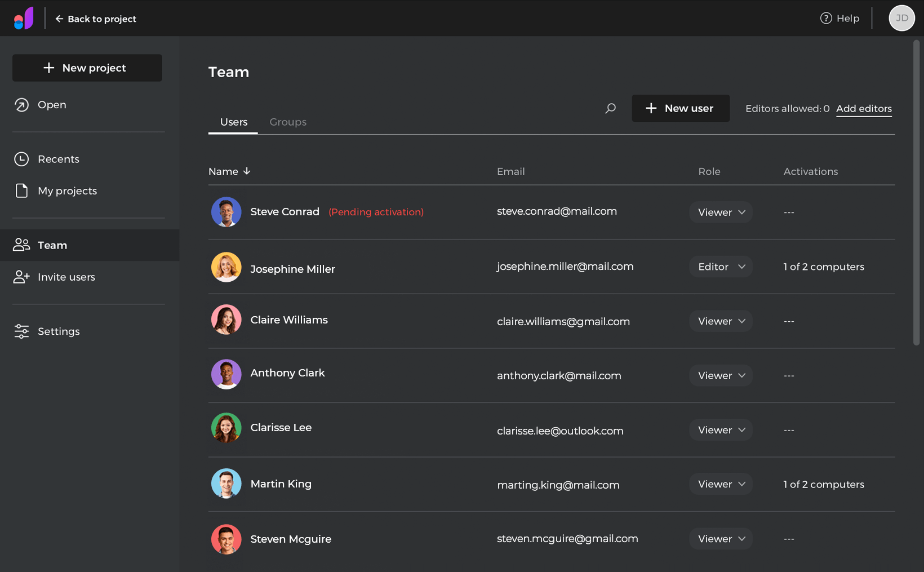924x572 pixels.
Task: Open Help via question mark icon
Action: point(826,18)
